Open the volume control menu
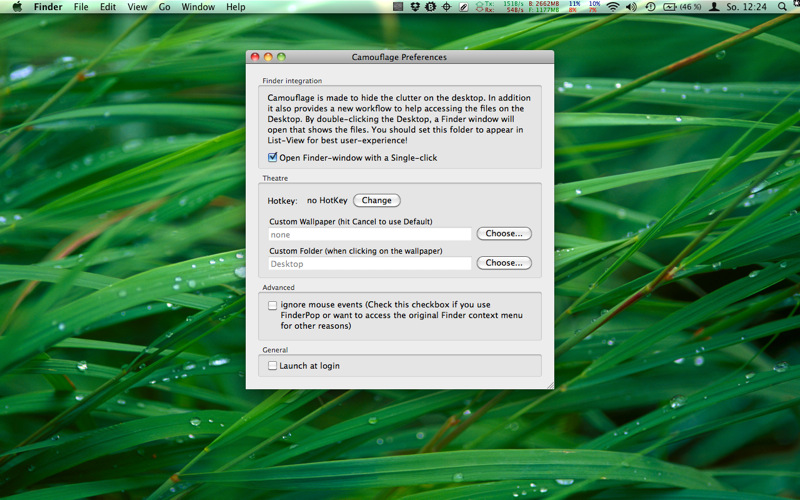800x500 pixels. click(631, 7)
